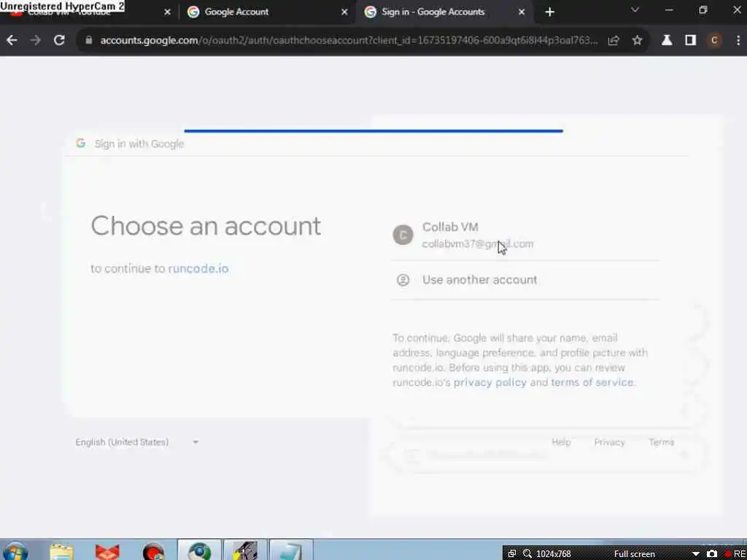Close the Google Account tab
747x560 pixels.
pyautogui.click(x=344, y=12)
